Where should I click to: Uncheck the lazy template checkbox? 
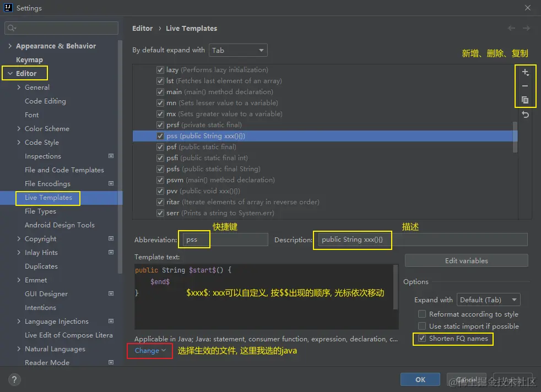coord(160,70)
